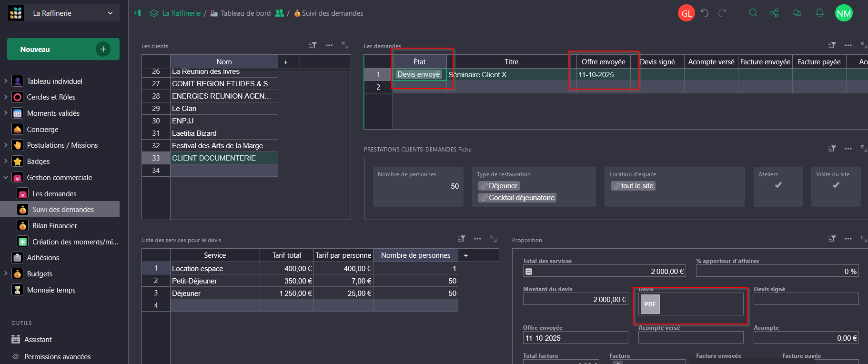Screen dimensions: 868x364
Task: Open the comments discussion icon
Action: pos(797,13)
